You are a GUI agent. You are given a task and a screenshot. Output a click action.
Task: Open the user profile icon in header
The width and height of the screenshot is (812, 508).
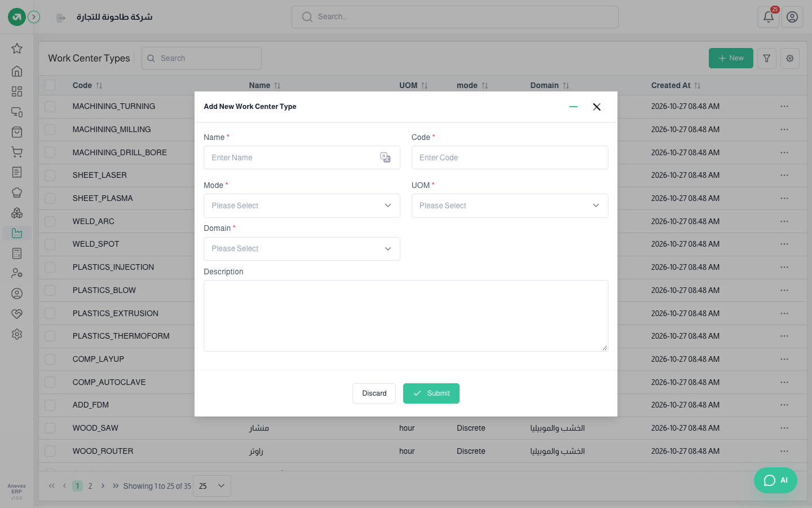[x=792, y=17]
